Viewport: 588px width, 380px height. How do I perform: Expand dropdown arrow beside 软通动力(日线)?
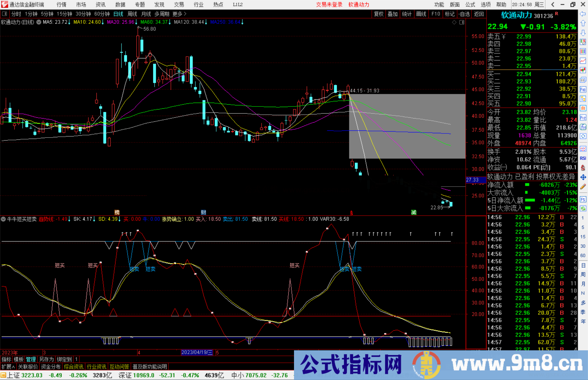(39, 22)
